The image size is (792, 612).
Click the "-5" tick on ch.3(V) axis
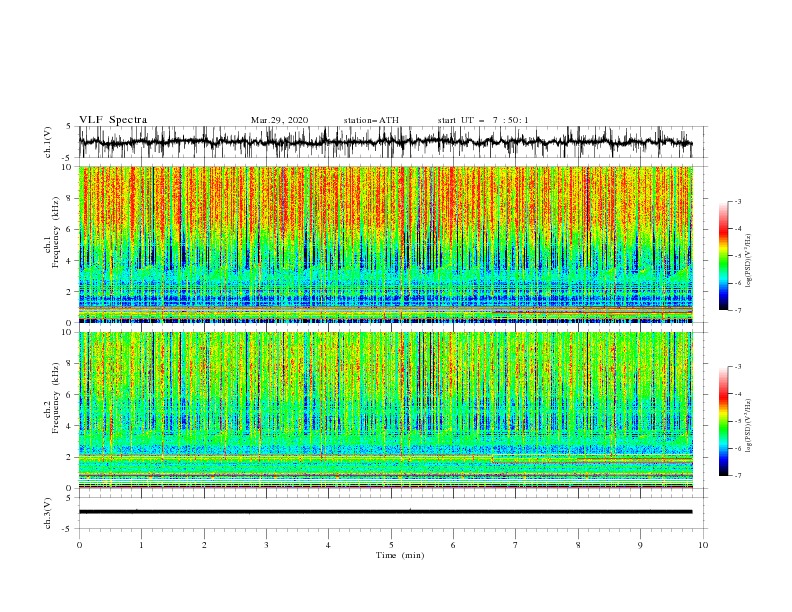[68, 529]
